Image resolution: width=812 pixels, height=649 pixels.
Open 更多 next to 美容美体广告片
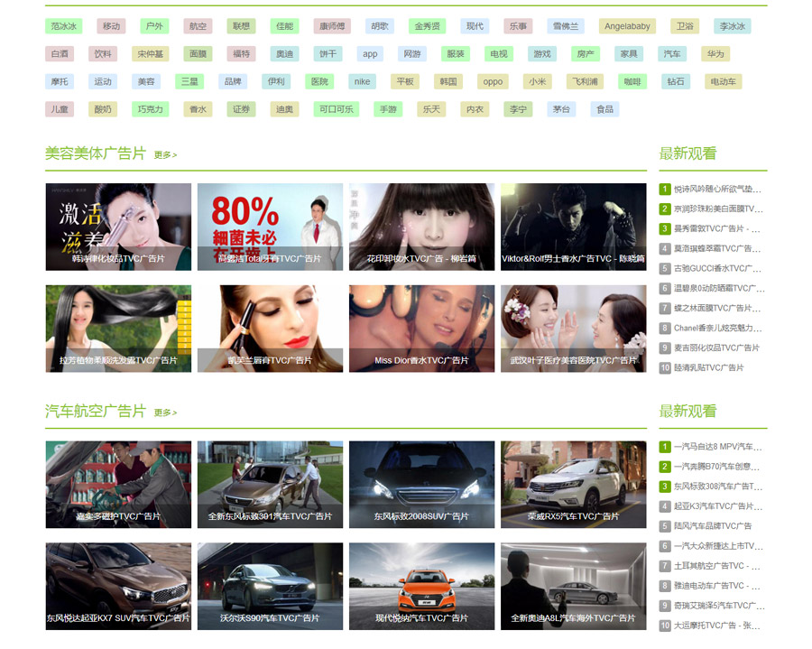(165, 155)
